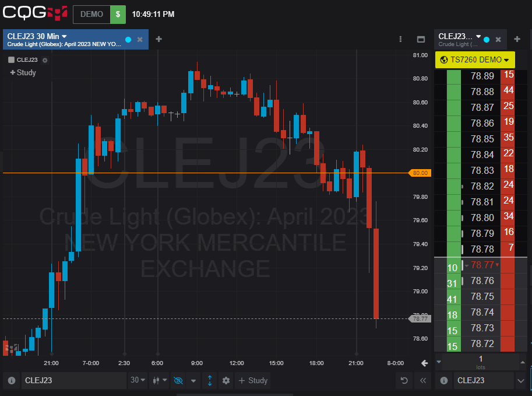Click the DOM info icon
532x396 pixels.
[444, 380]
